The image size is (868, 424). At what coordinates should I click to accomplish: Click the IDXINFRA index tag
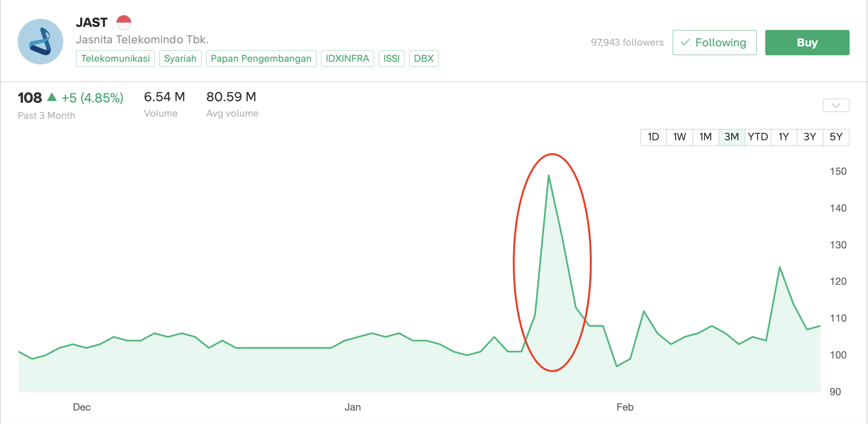pyautogui.click(x=347, y=59)
